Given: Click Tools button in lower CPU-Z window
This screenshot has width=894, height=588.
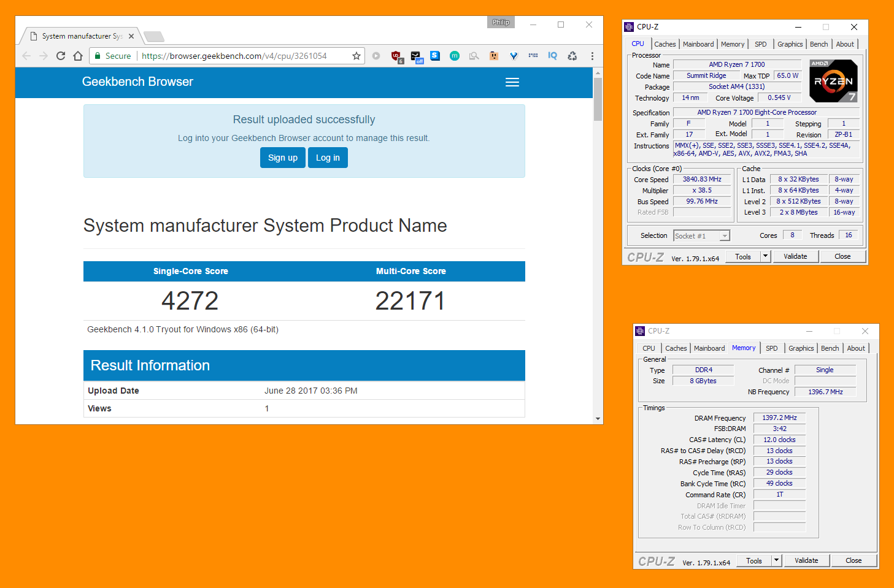Looking at the screenshot, I should [754, 561].
